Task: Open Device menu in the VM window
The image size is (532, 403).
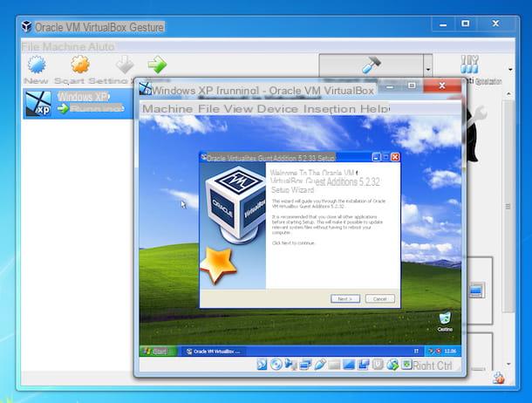Action: click(277, 109)
